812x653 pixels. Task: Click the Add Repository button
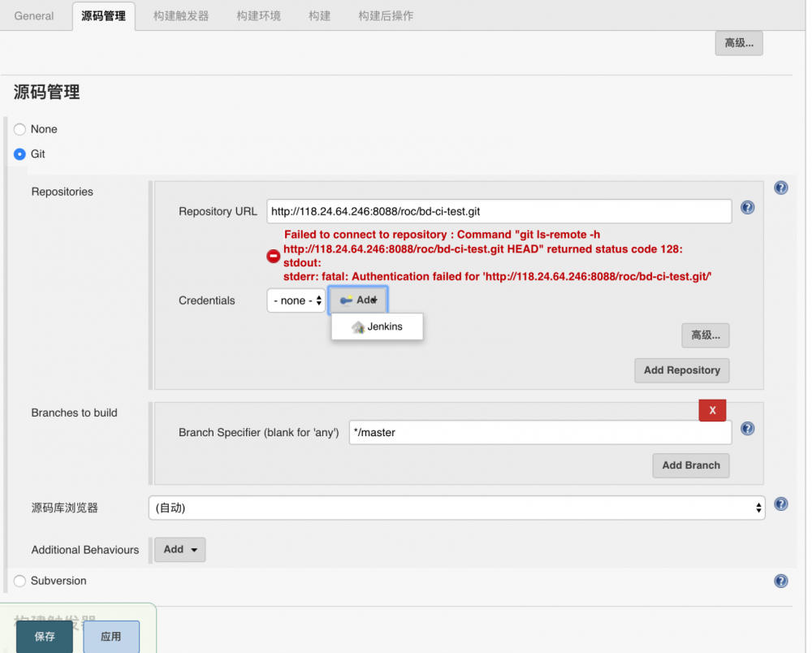coord(681,370)
